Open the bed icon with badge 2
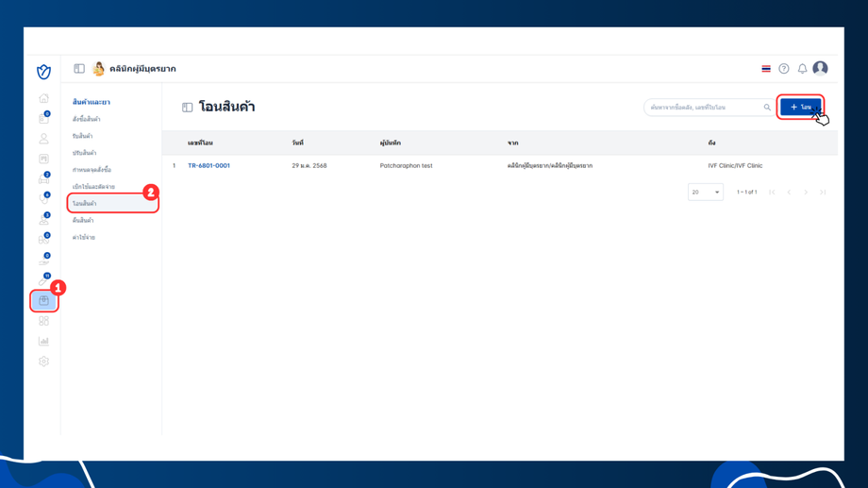 [x=43, y=179]
